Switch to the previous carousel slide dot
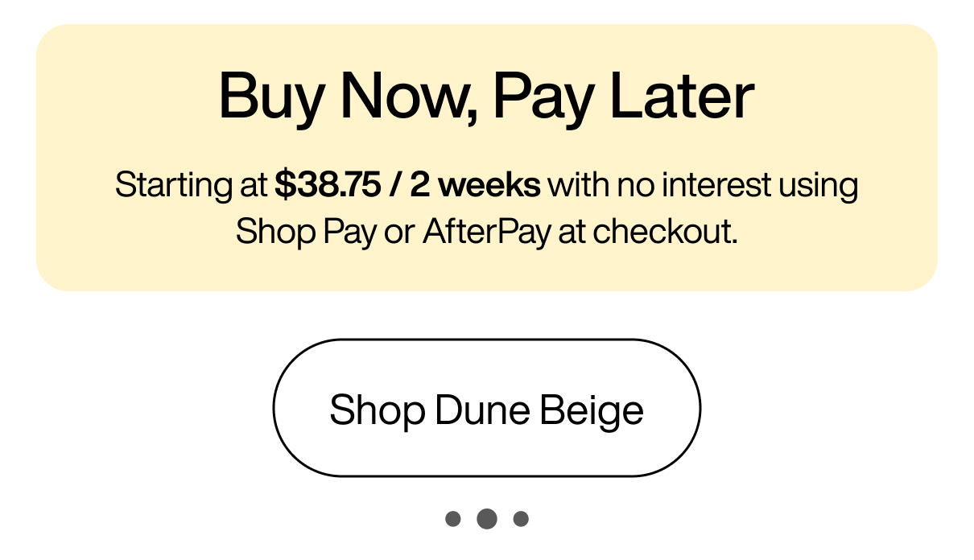The height and width of the screenshot is (560, 974). pos(455,518)
